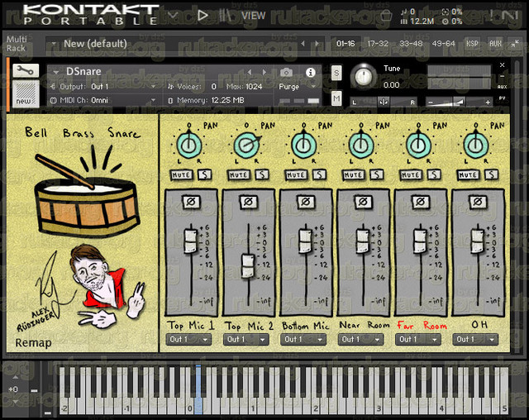Open the AUX tab
529x420 pixels.
click(495, 44)
